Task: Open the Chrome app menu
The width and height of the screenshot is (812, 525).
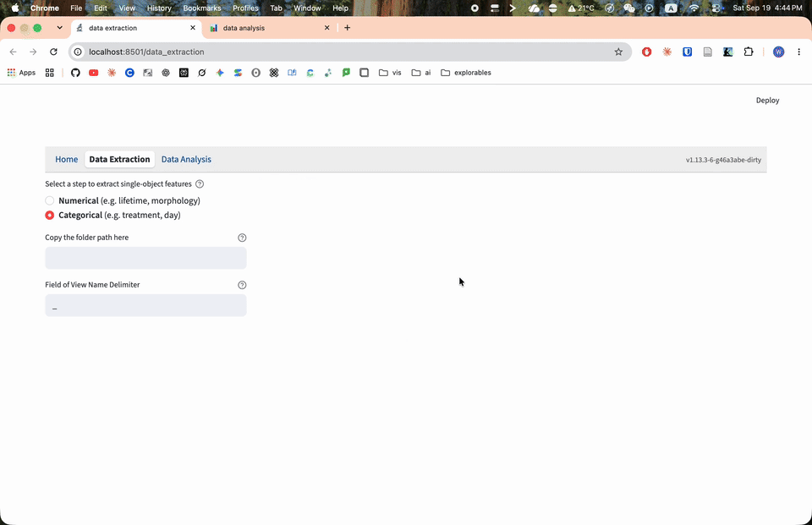Action: pos(45,8)
